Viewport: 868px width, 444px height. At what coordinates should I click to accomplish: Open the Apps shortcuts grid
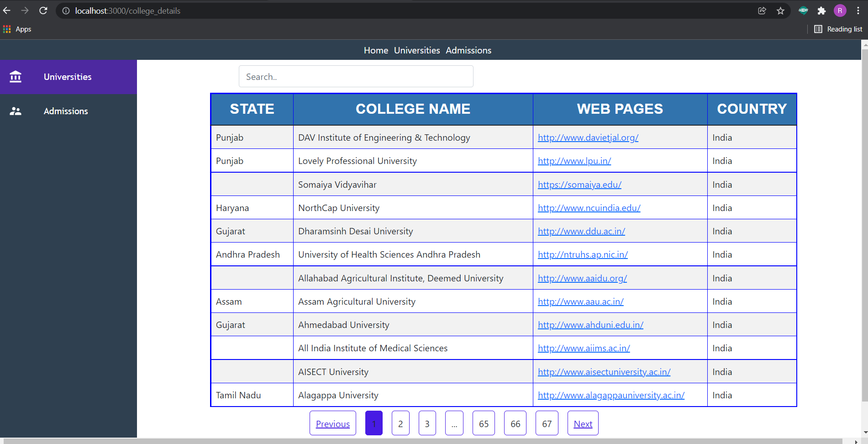[16, 29]
